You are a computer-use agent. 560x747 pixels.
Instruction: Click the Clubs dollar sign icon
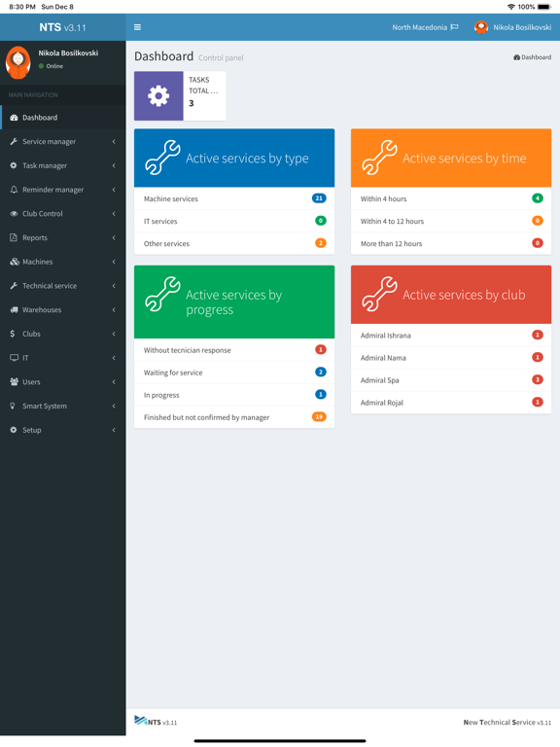[13, 334]
